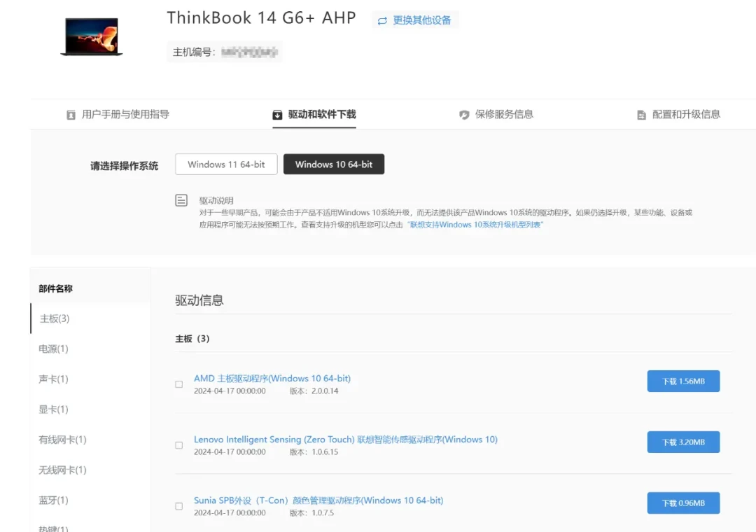Click the warranty service shield icon
This screenshot has height=532, width=756.
[x=464, y=115]
